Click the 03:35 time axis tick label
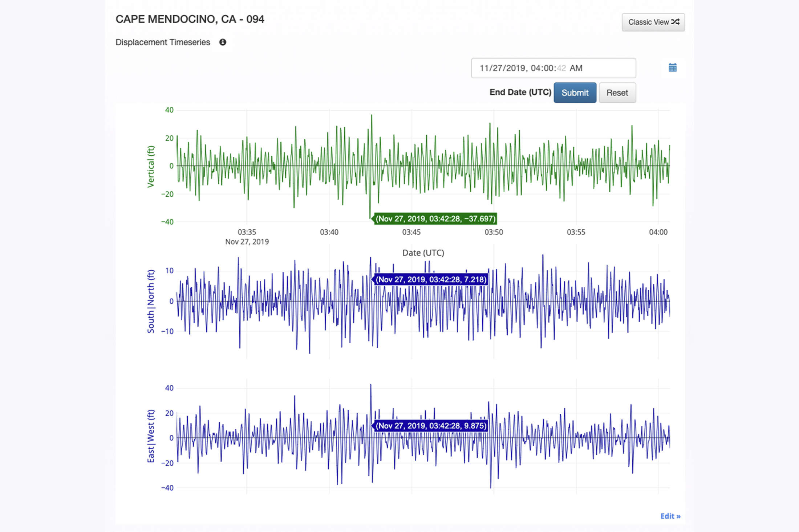The width and height of the screenshot is (799, 532). coord(247,232)
